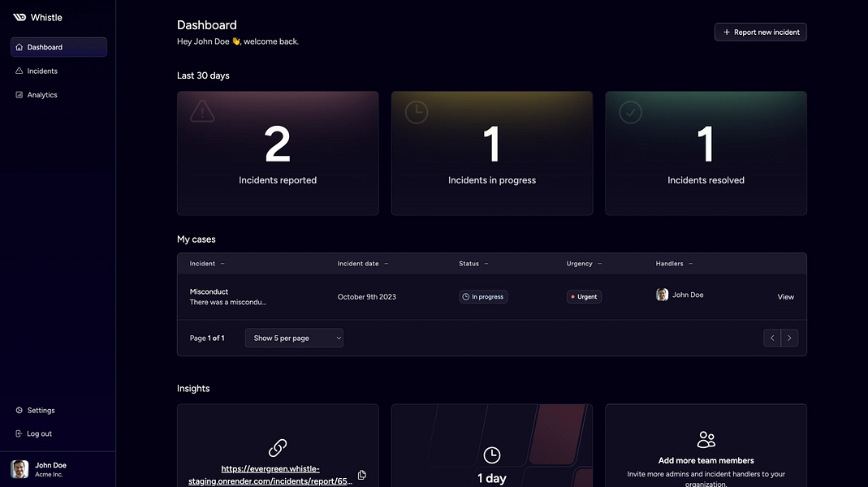Click View for the Misconduct case
This screenshot has width=868, height=487.
[785, 296]
